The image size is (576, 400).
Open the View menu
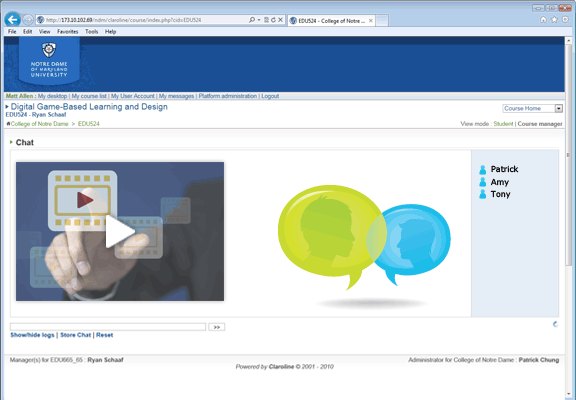coord(44,32)
